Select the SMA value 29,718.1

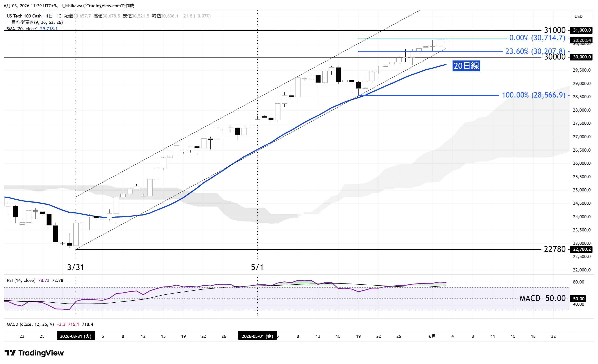49,29
